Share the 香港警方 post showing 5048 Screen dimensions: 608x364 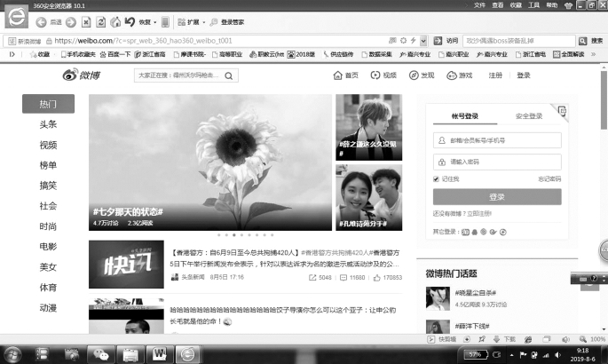320,278
